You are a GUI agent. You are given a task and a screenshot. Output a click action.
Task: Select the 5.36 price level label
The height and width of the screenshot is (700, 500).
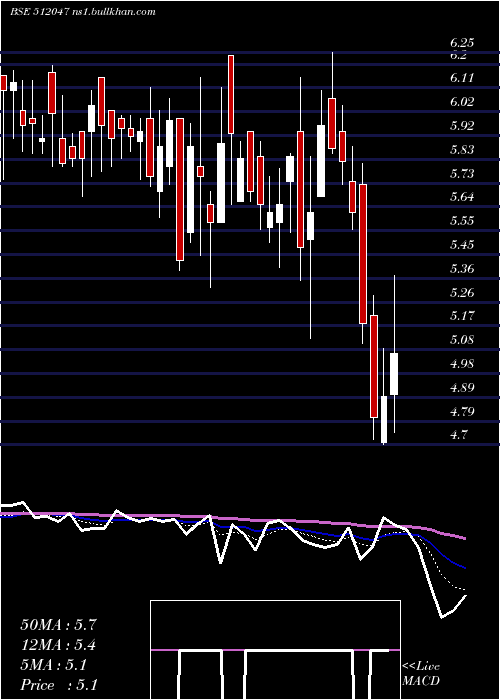(462, 269)
